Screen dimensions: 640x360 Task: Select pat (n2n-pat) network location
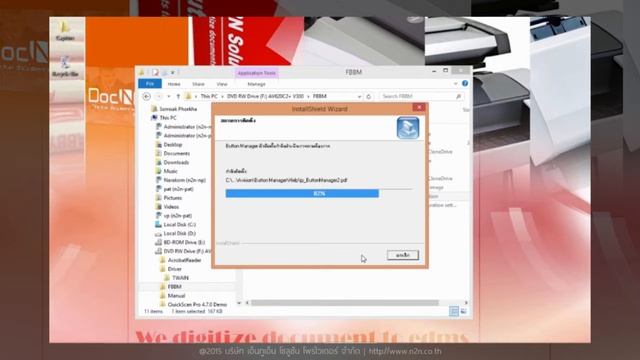tap(178, 189)
